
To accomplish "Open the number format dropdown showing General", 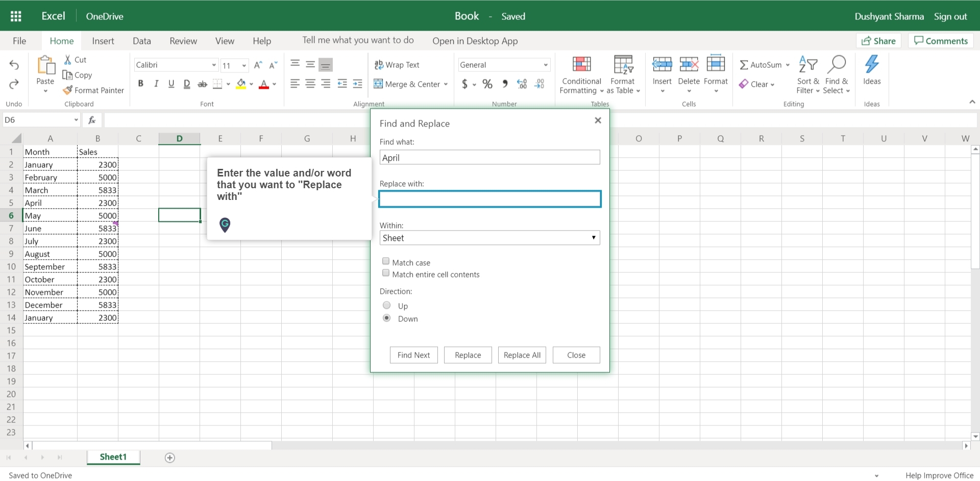I will click(x=504, y=65).
